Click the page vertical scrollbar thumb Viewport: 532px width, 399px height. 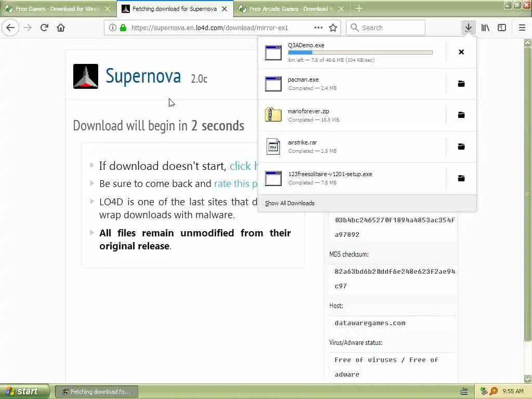click(x=527, y=193)
